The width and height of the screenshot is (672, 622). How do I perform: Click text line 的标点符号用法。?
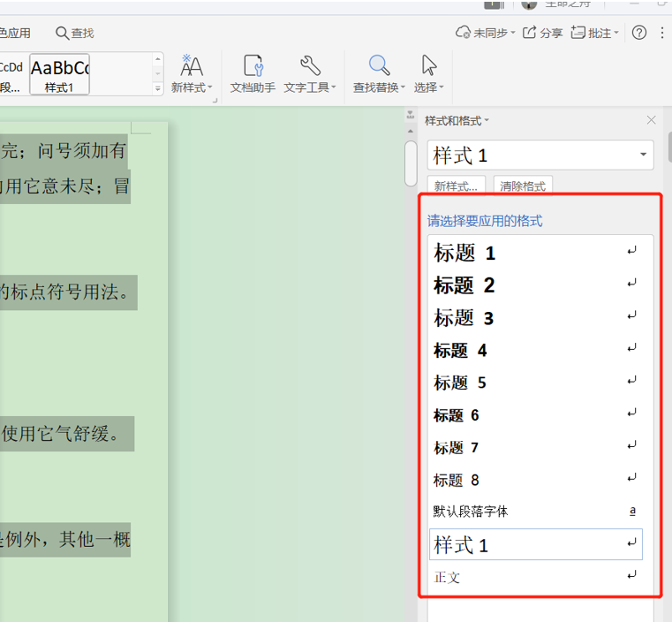coord(64,292)
